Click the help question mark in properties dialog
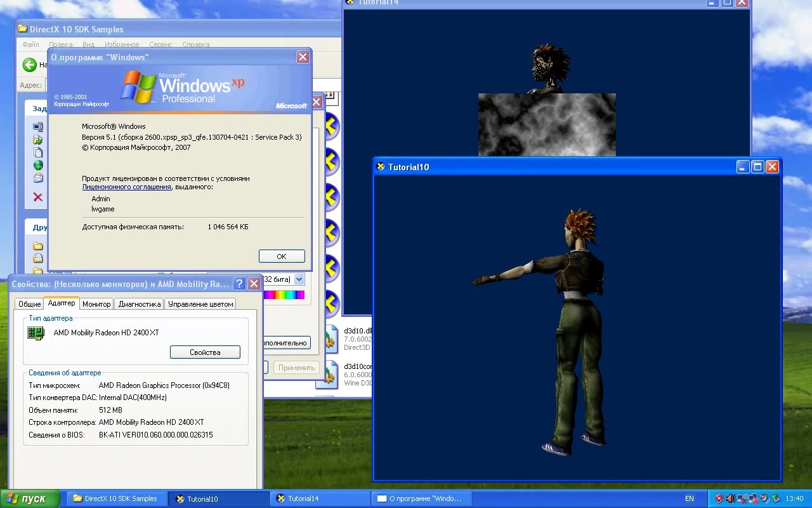 point(239,284)
